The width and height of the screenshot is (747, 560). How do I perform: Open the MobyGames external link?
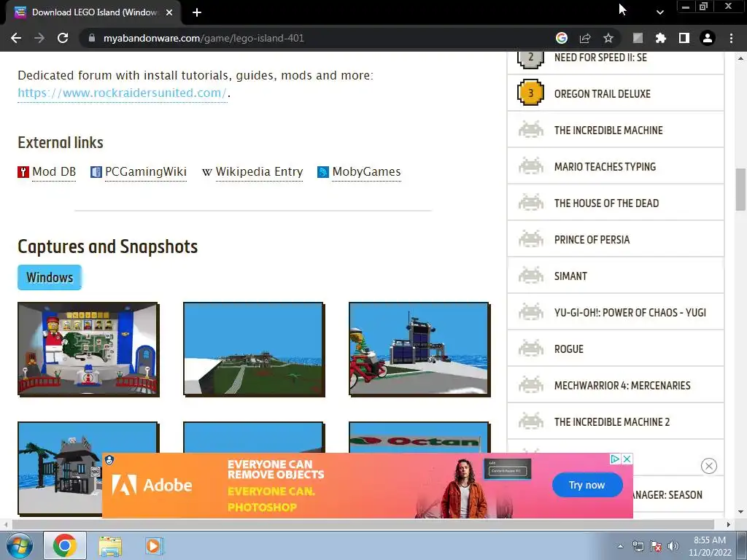tap(366, 171)
